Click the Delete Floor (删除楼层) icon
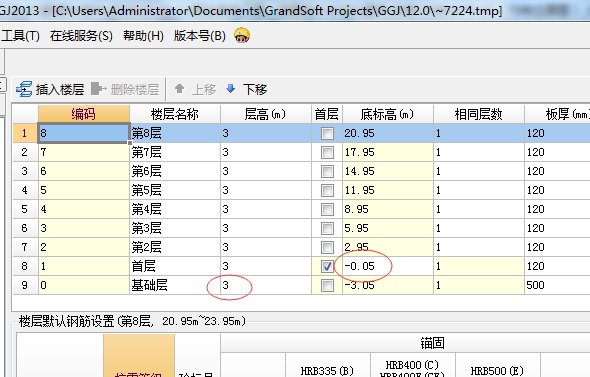This screenshot has width=590, height=377. tap(99, 89)
